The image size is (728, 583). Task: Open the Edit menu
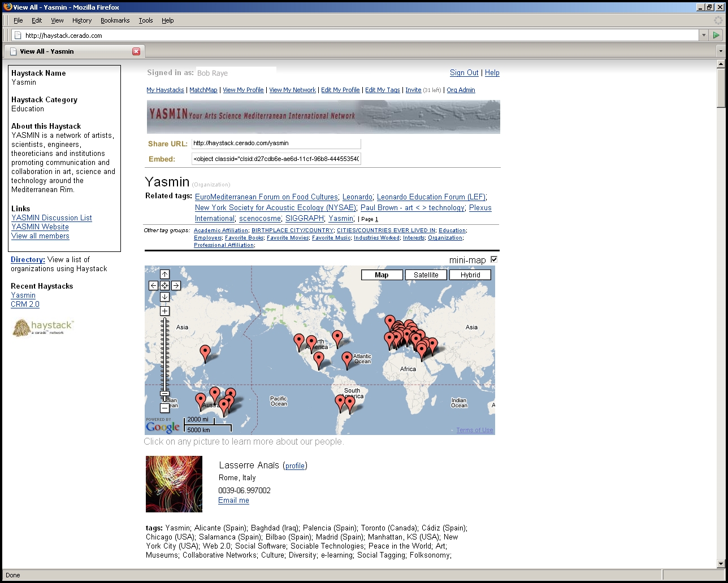pos(37,20)
